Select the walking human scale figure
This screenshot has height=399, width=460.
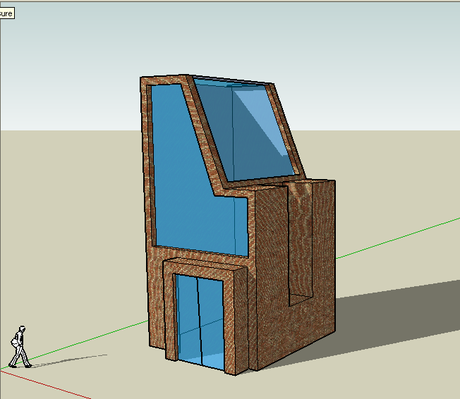pos(20,347)
